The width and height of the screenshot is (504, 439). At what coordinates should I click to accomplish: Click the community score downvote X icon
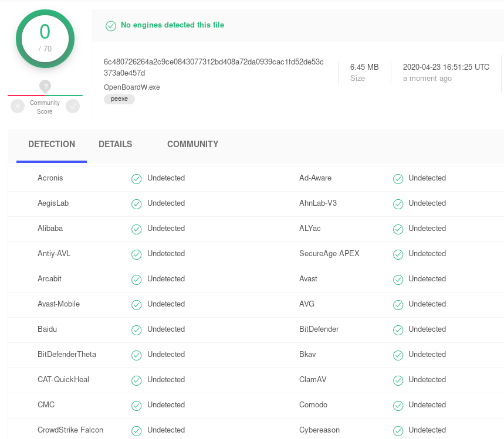pyautogui.click(x=18, y=106)
